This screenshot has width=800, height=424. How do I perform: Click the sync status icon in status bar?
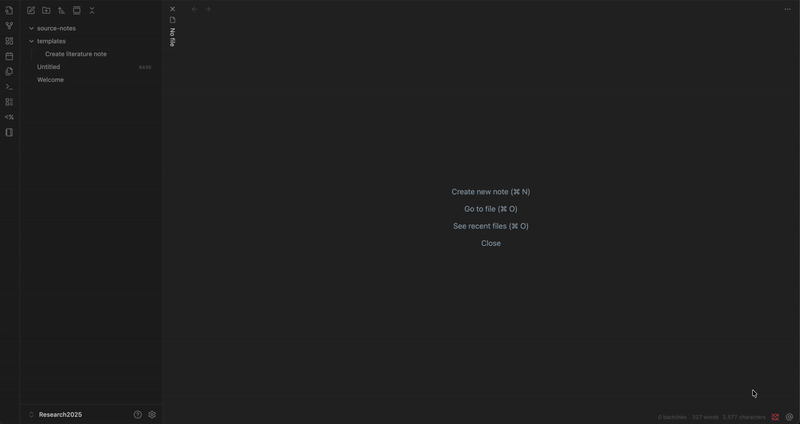click(775, 417)
